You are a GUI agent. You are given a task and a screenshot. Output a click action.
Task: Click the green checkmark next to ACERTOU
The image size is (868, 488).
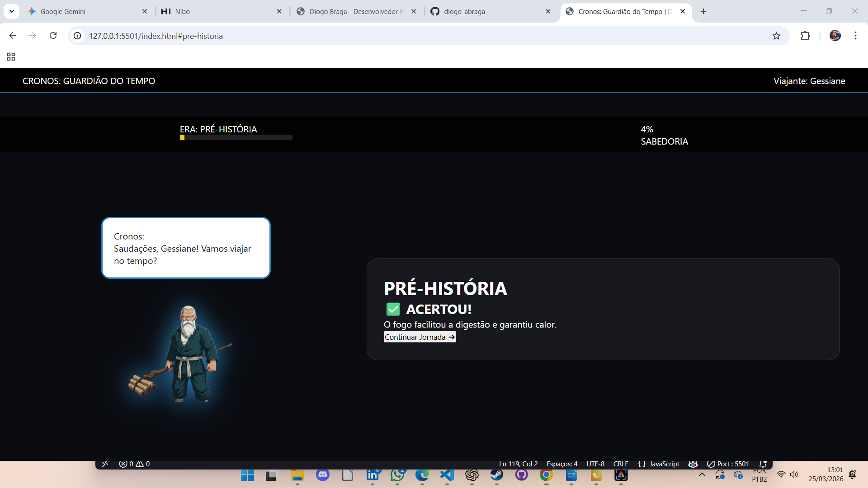pyautogui.click(x=393, y=310)
